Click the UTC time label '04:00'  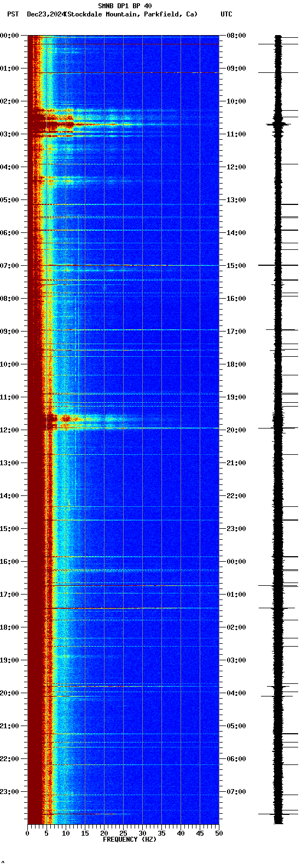[236, 693]
